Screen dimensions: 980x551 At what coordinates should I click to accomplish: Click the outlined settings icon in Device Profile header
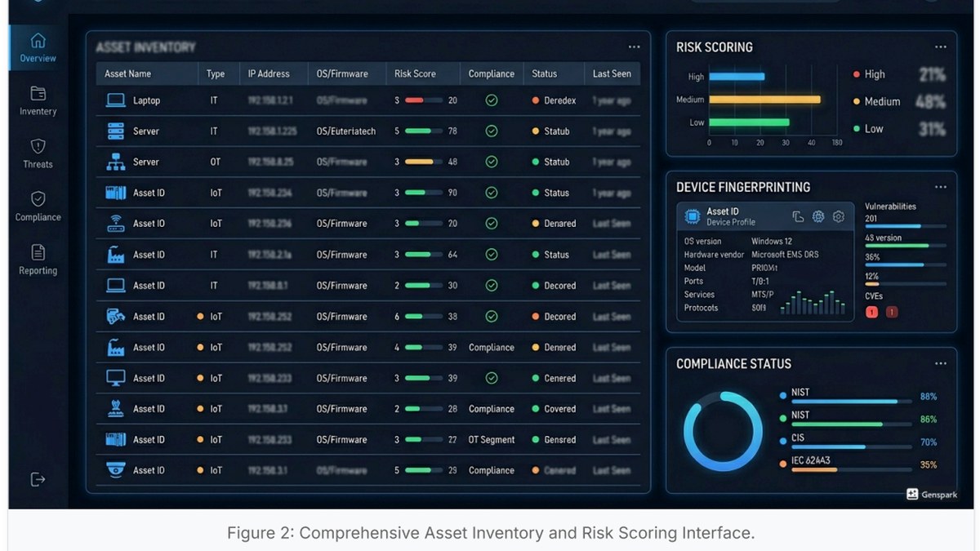[x=839, y=216]
